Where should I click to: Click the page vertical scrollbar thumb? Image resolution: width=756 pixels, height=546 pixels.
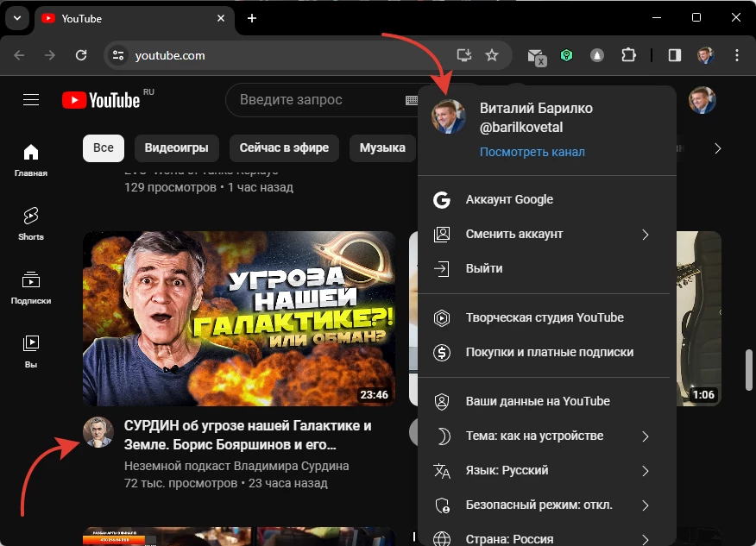pos(749,371)
